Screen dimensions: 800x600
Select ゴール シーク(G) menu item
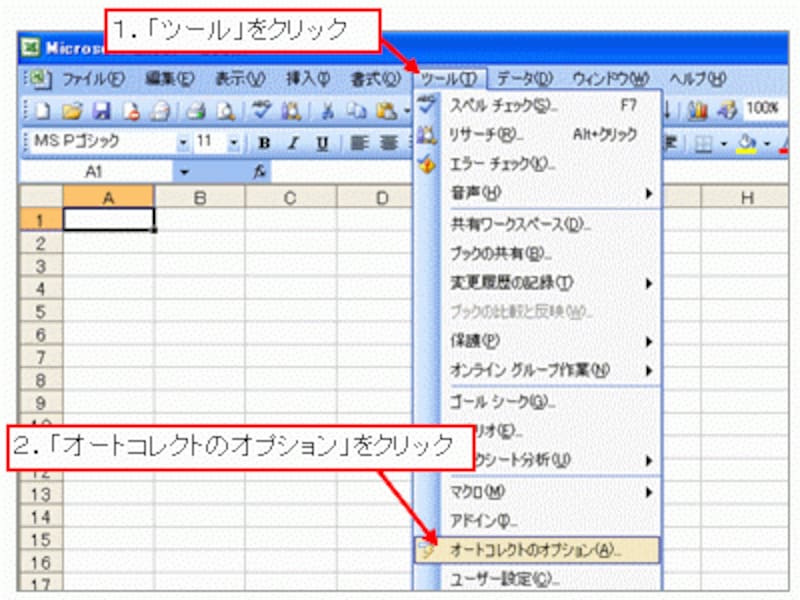point(537,402)
